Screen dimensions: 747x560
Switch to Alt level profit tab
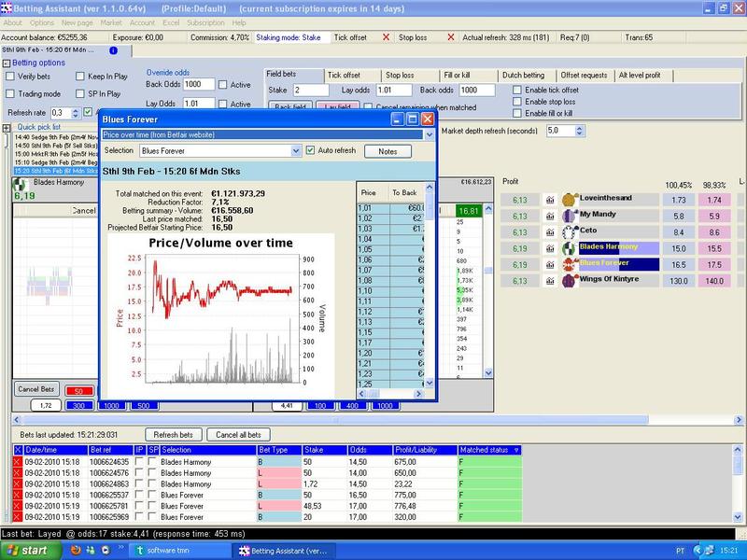pyautogui.click(x=640, y=76)
